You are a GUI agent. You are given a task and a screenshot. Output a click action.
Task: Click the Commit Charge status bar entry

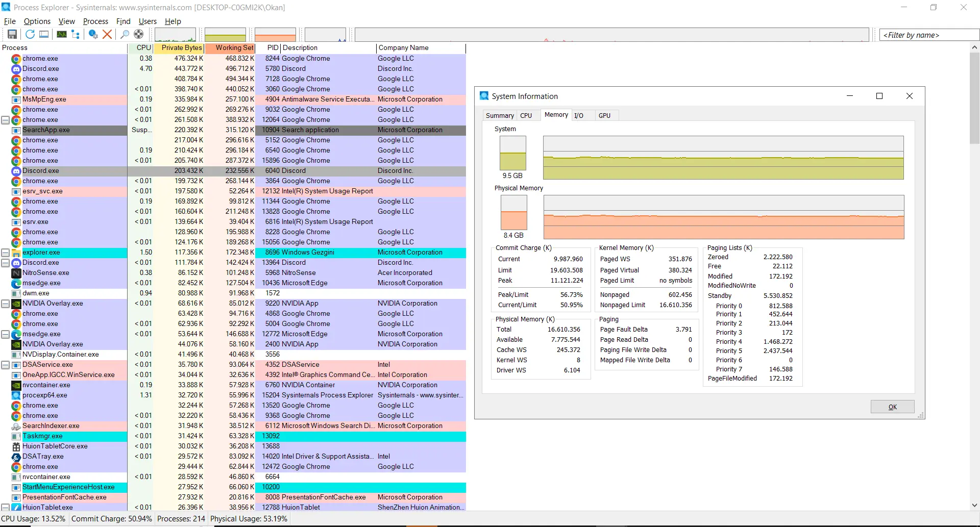click(112, 519)
